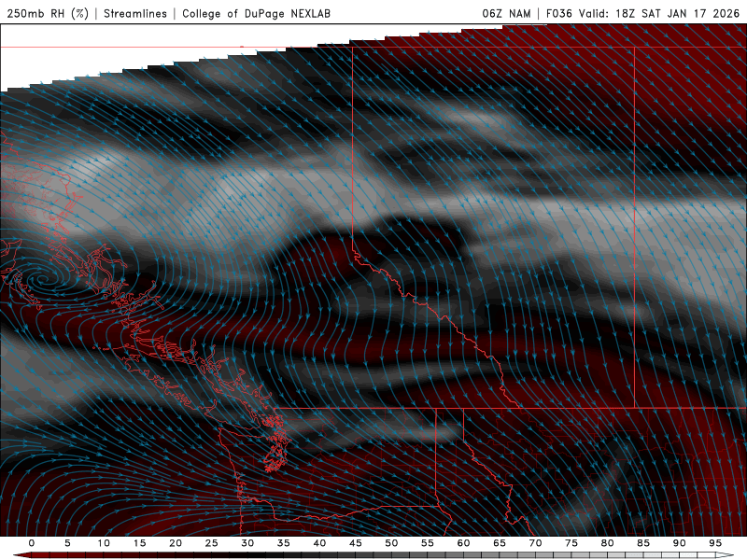Click the 80 label on the color scale
This screenshot has width=747, height=560.
(x=607, y=543)
